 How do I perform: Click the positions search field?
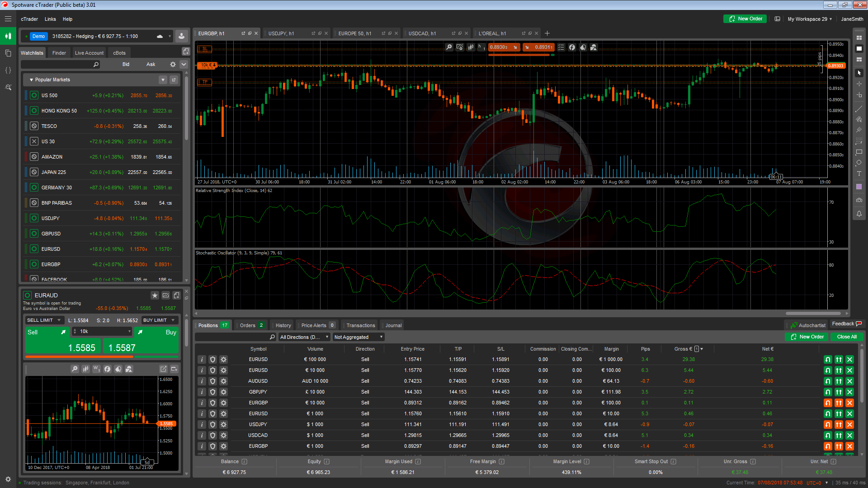click(x=235, y=337)
